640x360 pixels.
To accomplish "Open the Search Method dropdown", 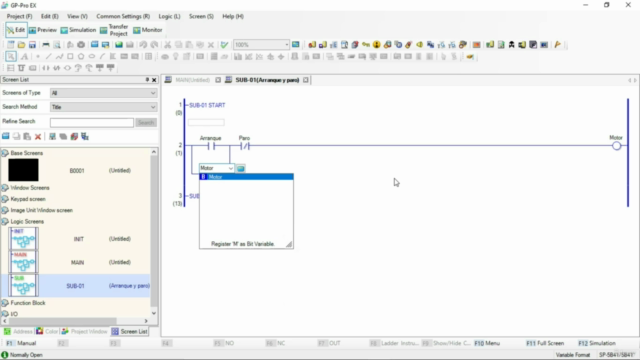I will point(153,107).
